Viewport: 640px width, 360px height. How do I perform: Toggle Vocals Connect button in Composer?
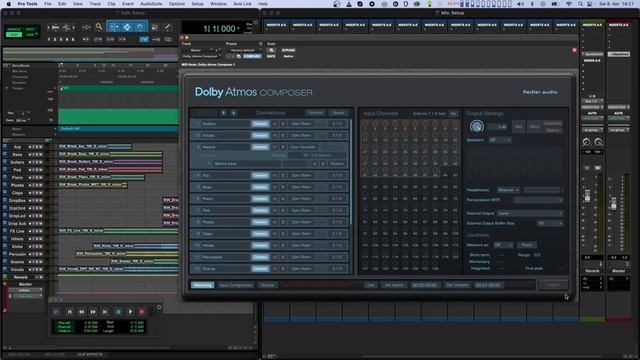(260, 135)
